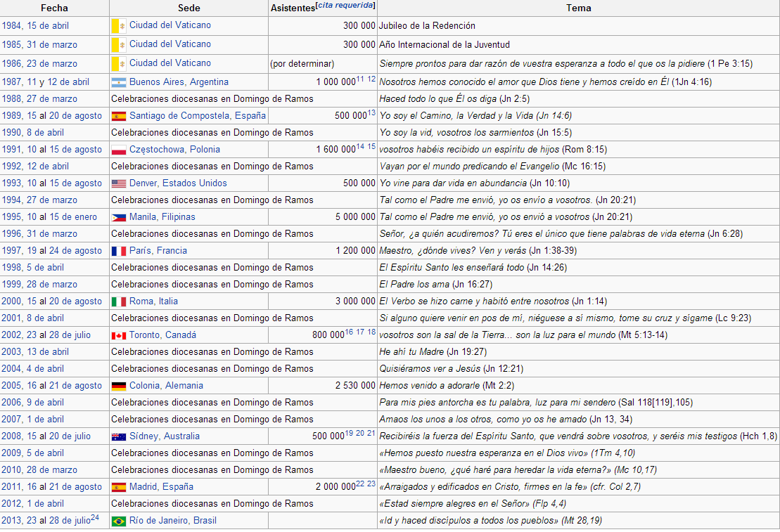Click the Vatican flag in the 1986 row
This screenshot has height=532, width=780.
(118, 64)
